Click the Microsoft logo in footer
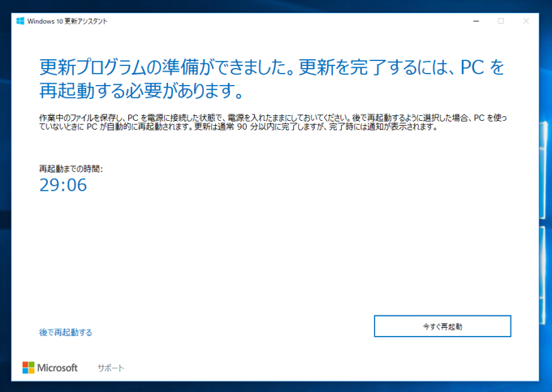Viewport: 552px width, 392px height. pos(50,368)
